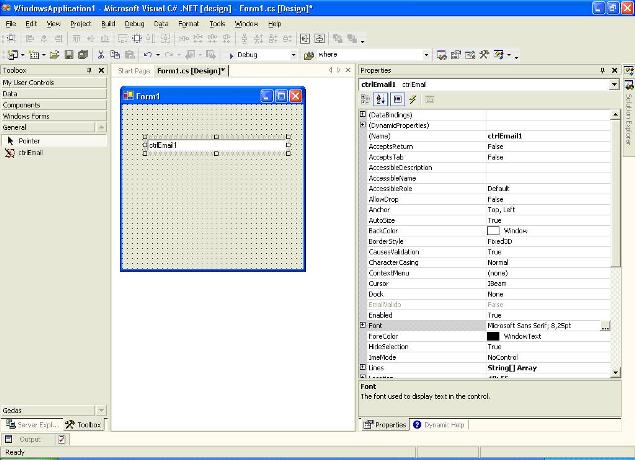This screenshot has width=635, height=460.
Task: Toggle Alphabetic sort in Properties panel
Action: coord(381,99)
